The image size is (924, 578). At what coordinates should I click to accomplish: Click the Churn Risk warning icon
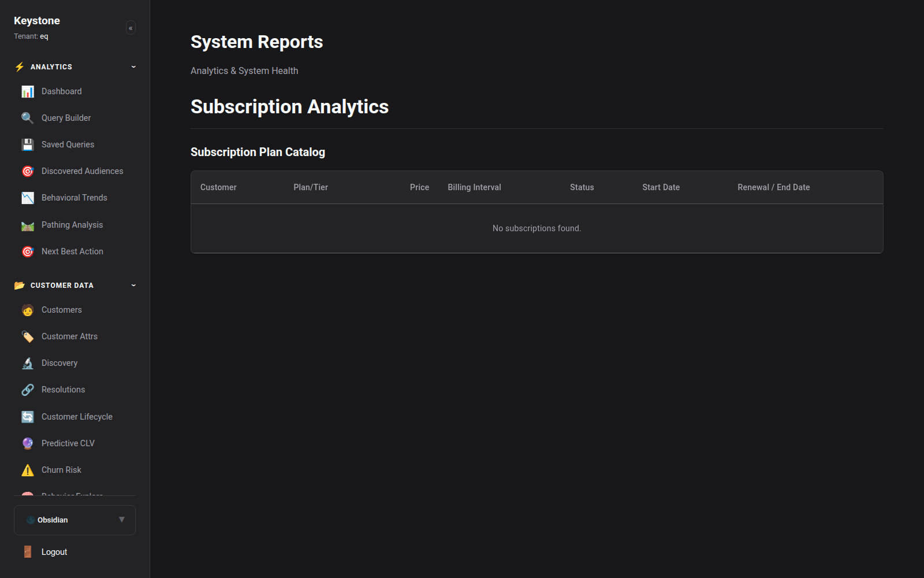coord(28,470)
